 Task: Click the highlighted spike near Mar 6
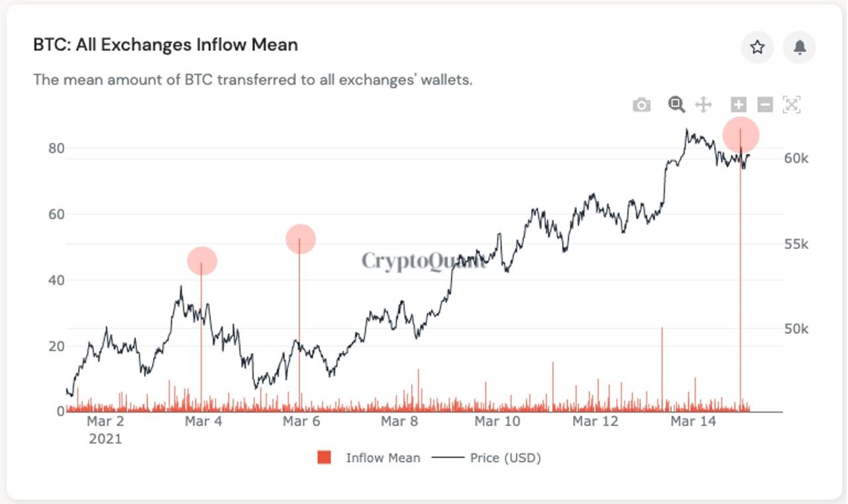point(301,238)
